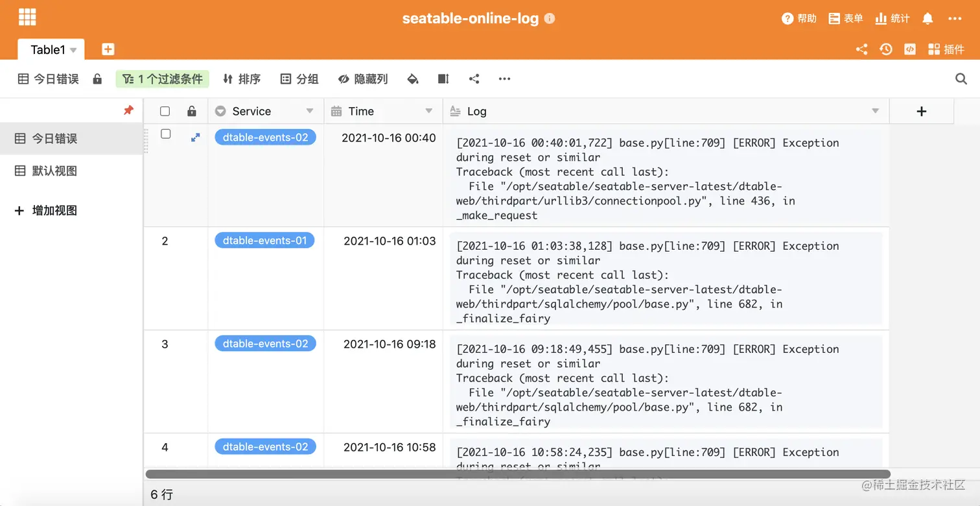Click the red pin icon in sidebar
Image resolution: width=980 pixels, height=506 pixels.
tap(128, 111)
